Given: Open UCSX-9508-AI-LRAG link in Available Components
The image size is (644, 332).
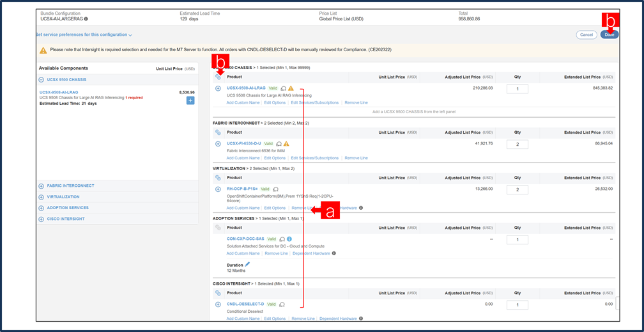Looking at the screenshot, I should tap(59, 92).
